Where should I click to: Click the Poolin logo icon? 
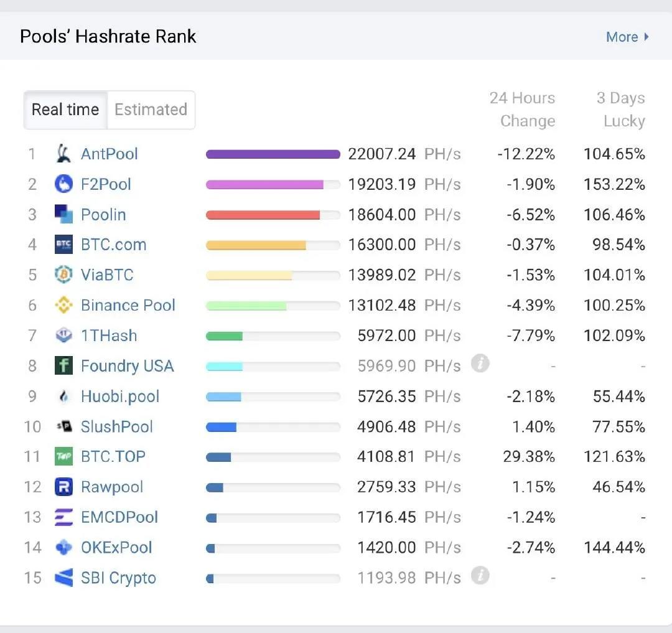pos(63,214)
